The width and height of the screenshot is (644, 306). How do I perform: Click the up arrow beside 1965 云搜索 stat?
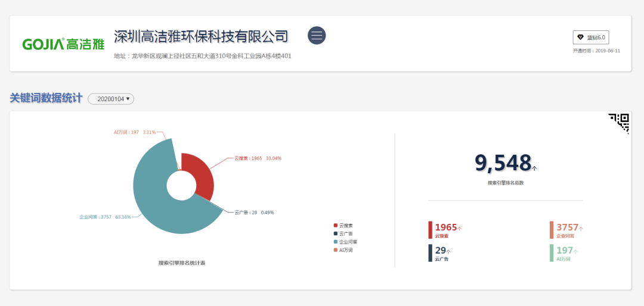[x=460, y=229]
